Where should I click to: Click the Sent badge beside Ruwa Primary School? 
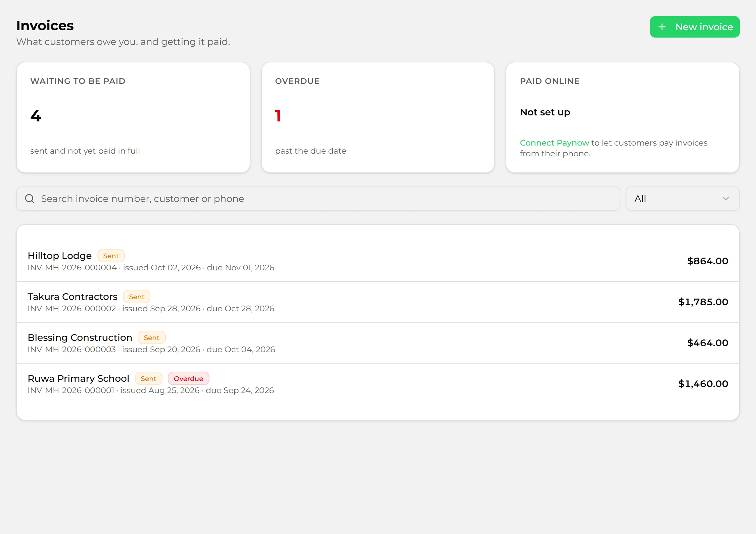148,378
